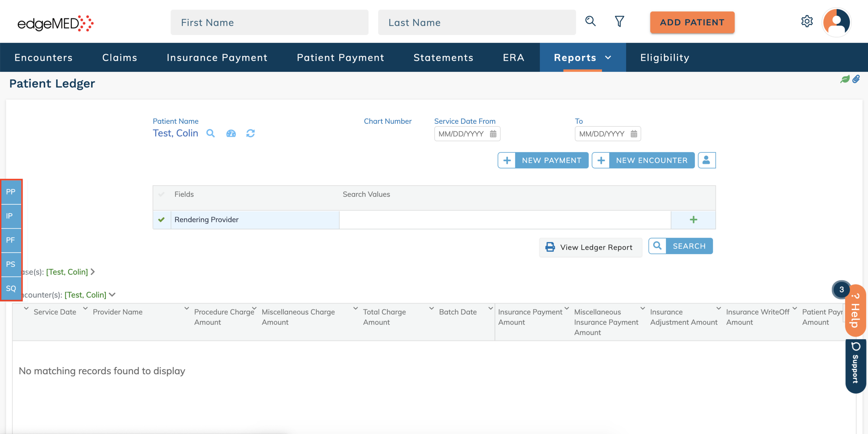Toggle the Fields header select-all checkmark

(161, 194)
